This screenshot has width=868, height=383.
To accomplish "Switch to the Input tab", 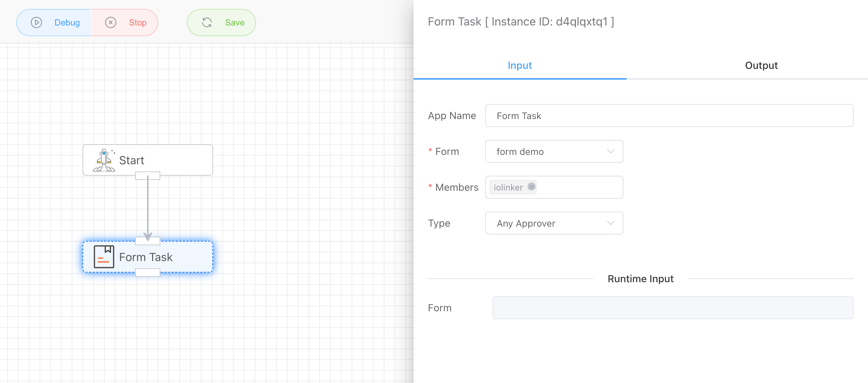I will (519, 65).
